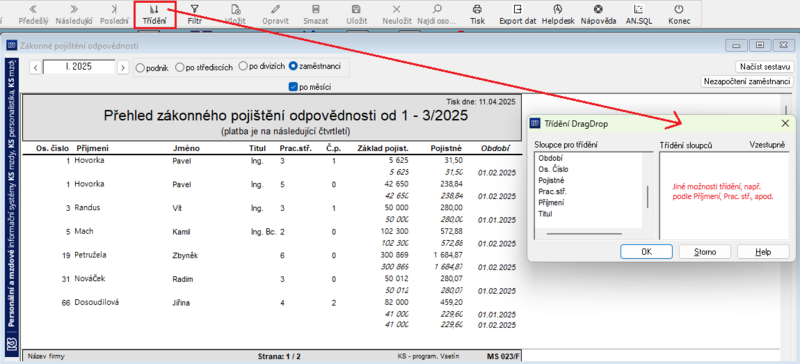The height and width of the screenshot is (364, 800).
Task: Click the Třídění sloupců target list area
Action: [724, 196]
